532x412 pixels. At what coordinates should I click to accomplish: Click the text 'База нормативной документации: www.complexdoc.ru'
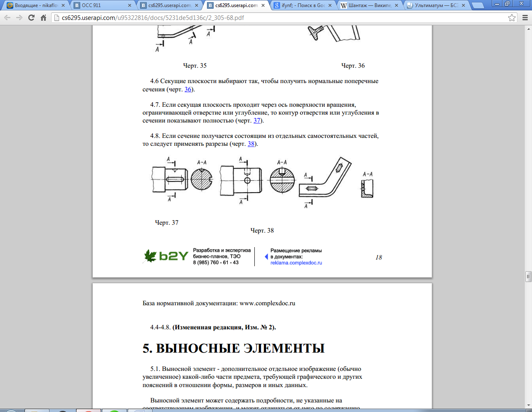click(x=219, y=303)
